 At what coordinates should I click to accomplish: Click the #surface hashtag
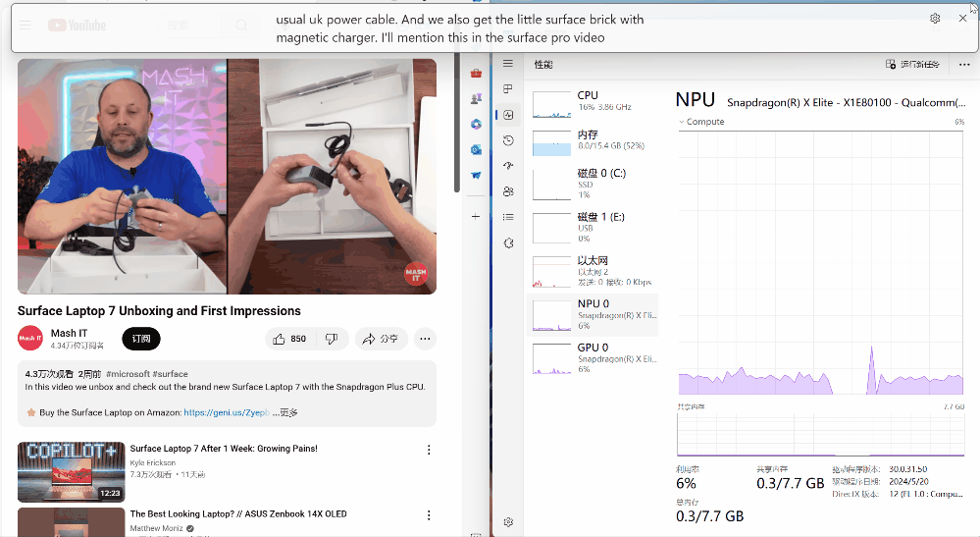[170, 374]
